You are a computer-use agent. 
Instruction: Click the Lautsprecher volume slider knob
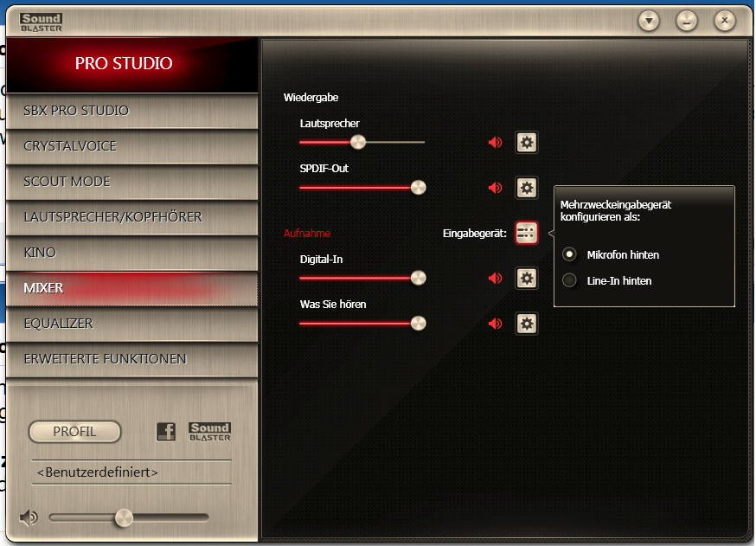pyautogui.click(x=358, y=142)
